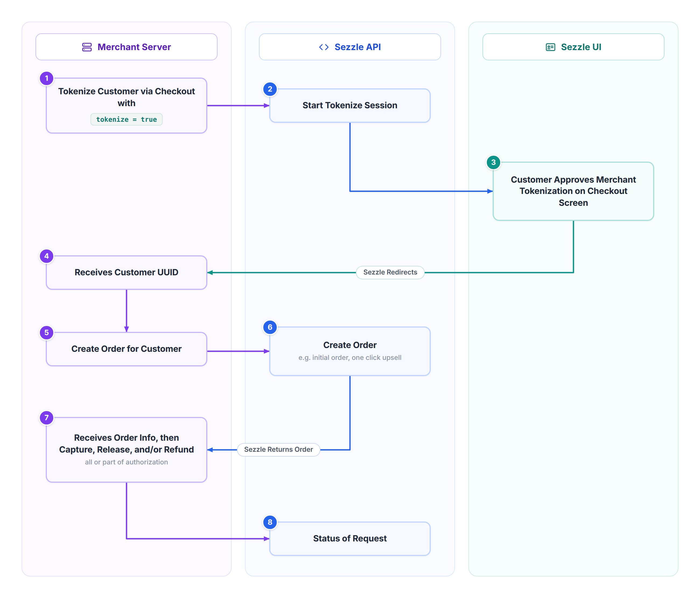Select the Merchant Server header
The image size is (700, 598).
point(126,47)
